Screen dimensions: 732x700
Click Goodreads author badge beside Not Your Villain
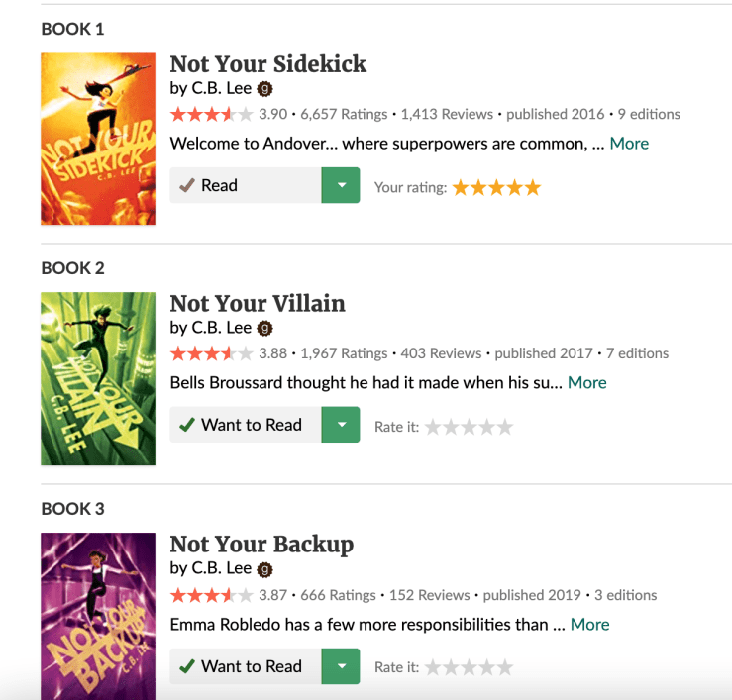265,329
